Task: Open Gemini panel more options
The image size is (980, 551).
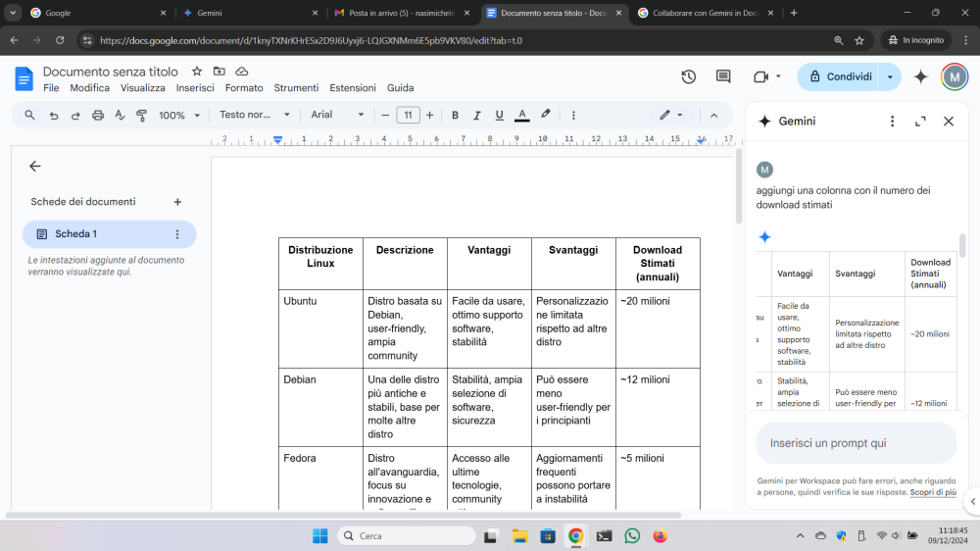Action: (x=892, y=122)
